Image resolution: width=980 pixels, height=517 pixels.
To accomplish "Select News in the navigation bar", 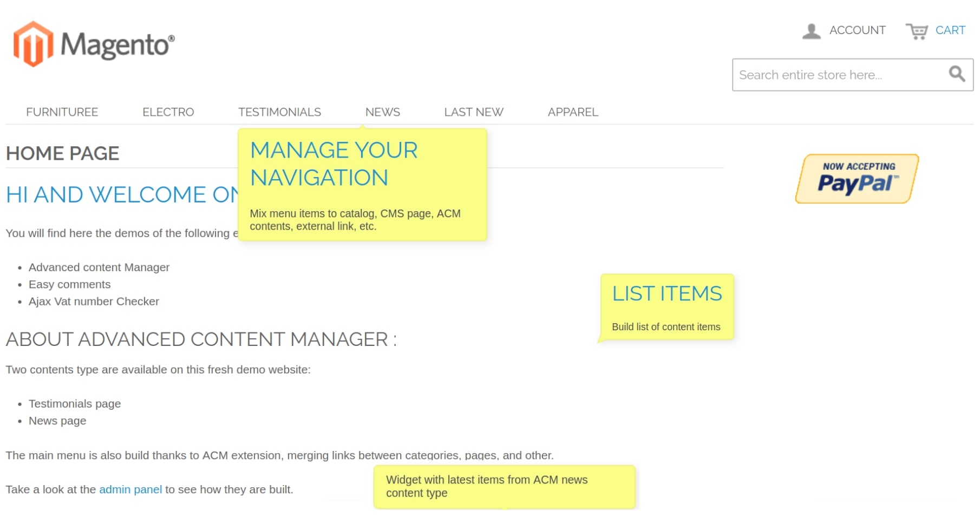I will pos(382,112).
